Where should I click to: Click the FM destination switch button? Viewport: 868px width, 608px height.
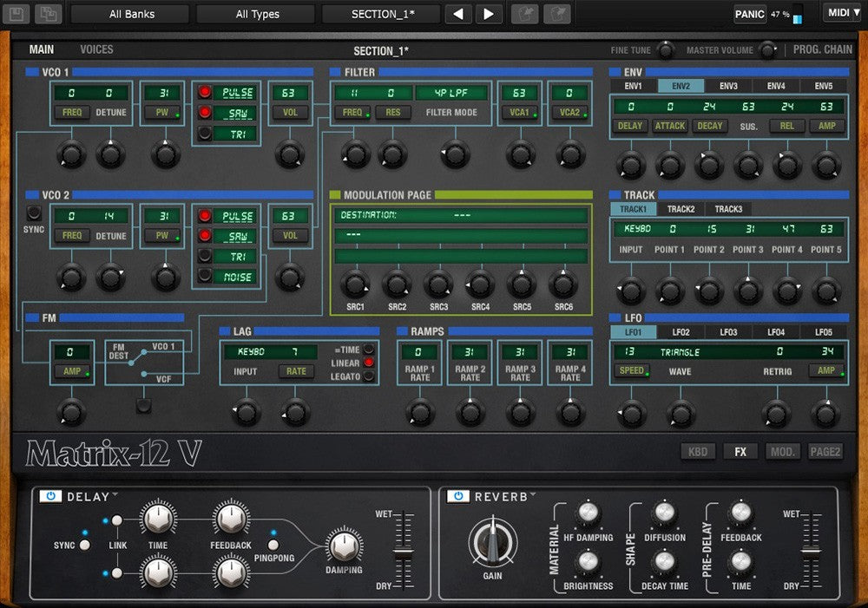[x=144, y=406]
